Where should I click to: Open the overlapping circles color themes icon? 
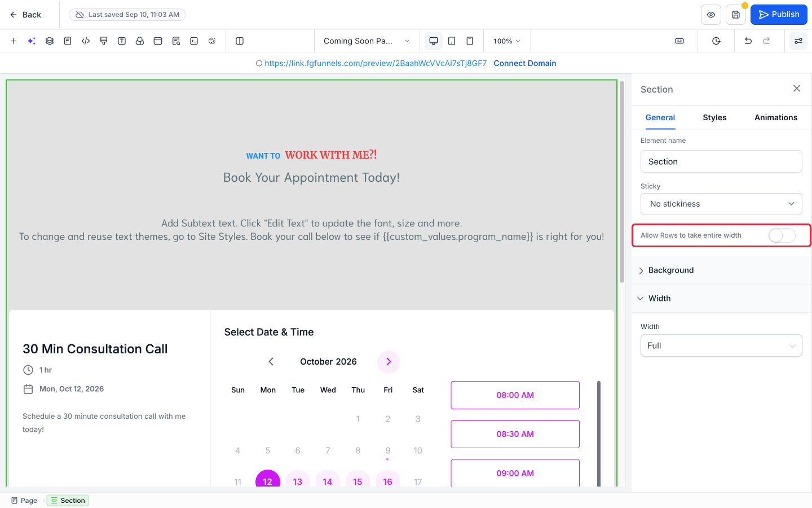click(140, 41)
